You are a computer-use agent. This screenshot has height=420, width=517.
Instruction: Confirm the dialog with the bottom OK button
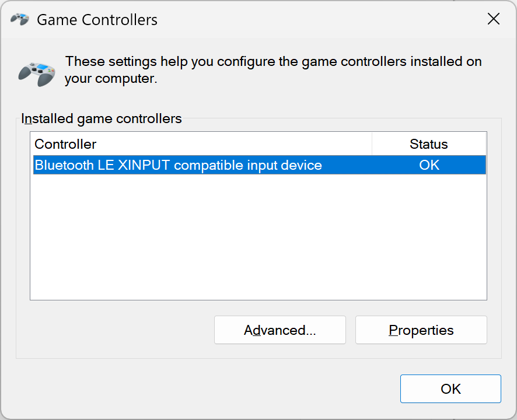[450, 388]
